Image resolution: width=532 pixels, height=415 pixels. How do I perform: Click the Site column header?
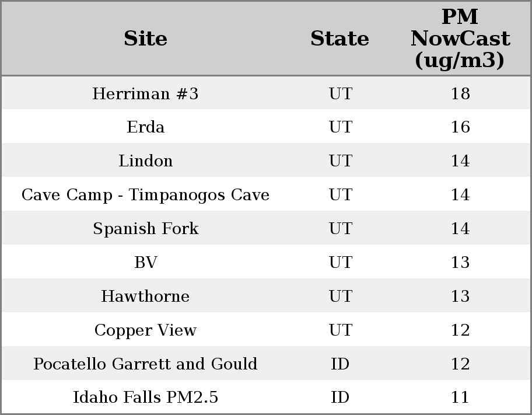145,39
